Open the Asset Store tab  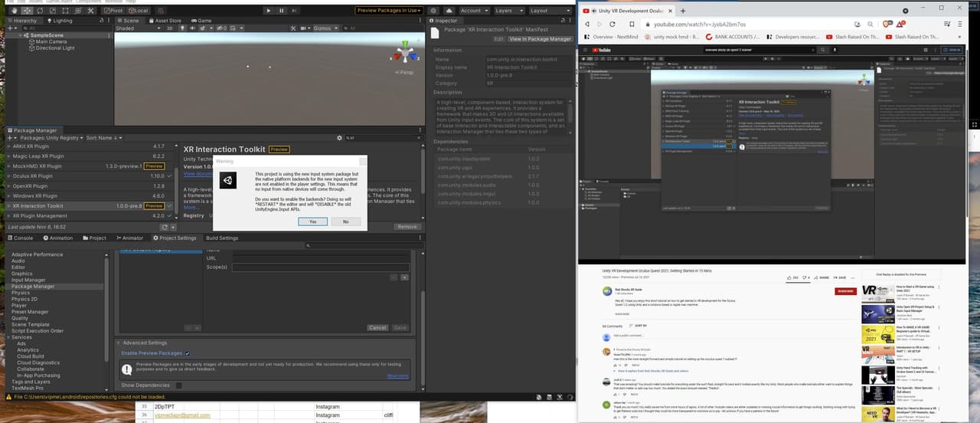[165, 21]
